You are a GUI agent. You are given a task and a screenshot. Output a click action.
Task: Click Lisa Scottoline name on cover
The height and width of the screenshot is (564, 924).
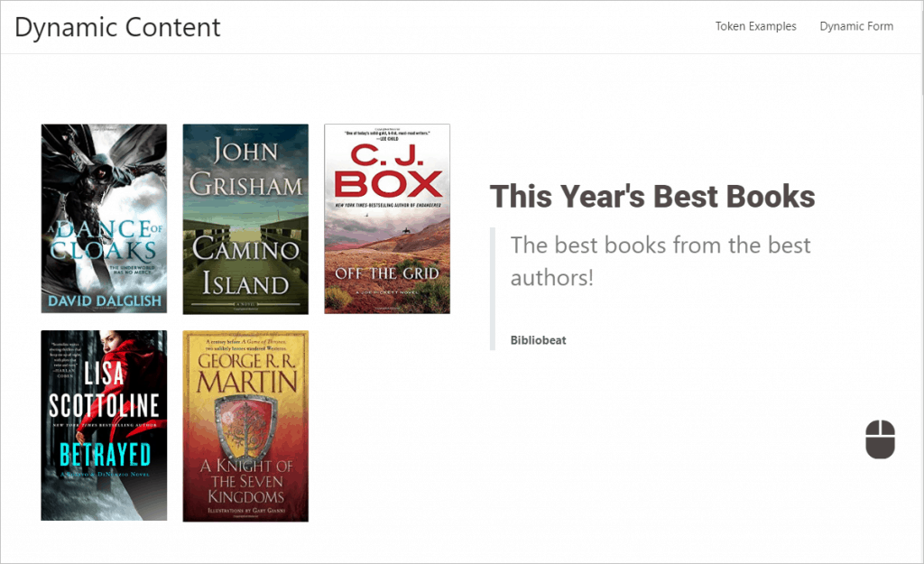[104, 390]
